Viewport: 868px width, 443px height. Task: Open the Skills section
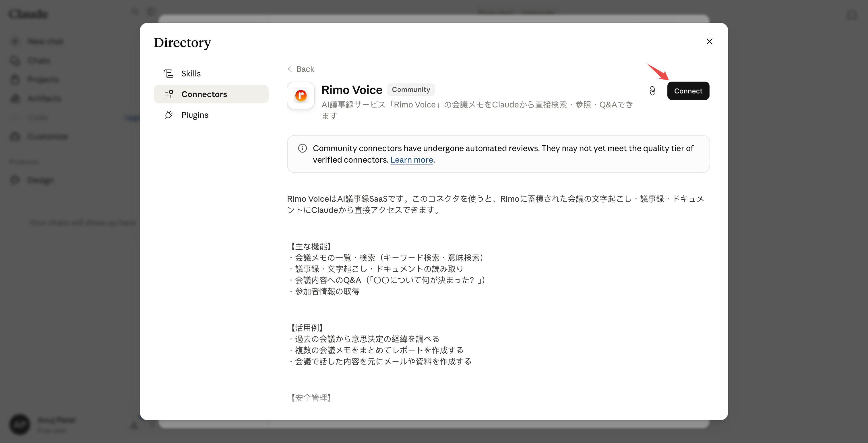[x=211, y=73]
